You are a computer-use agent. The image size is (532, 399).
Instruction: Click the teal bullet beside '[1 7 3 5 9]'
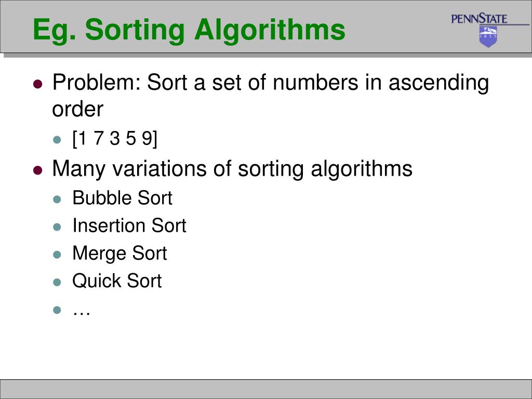click(57, 139)
